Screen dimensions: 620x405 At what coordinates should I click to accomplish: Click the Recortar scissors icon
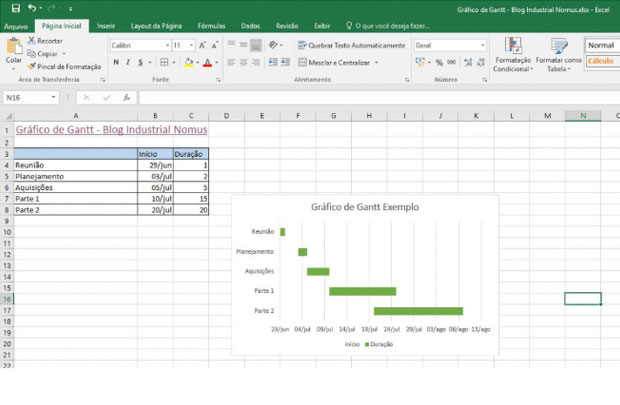point(31,41)
